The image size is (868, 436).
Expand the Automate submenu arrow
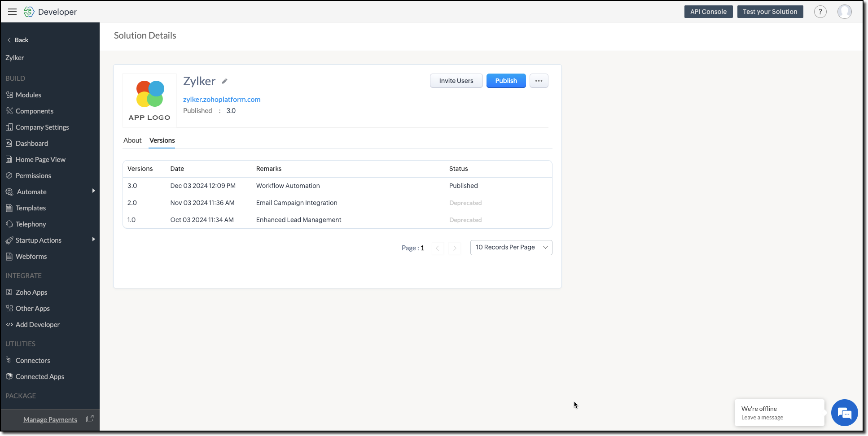click(93, 191)
